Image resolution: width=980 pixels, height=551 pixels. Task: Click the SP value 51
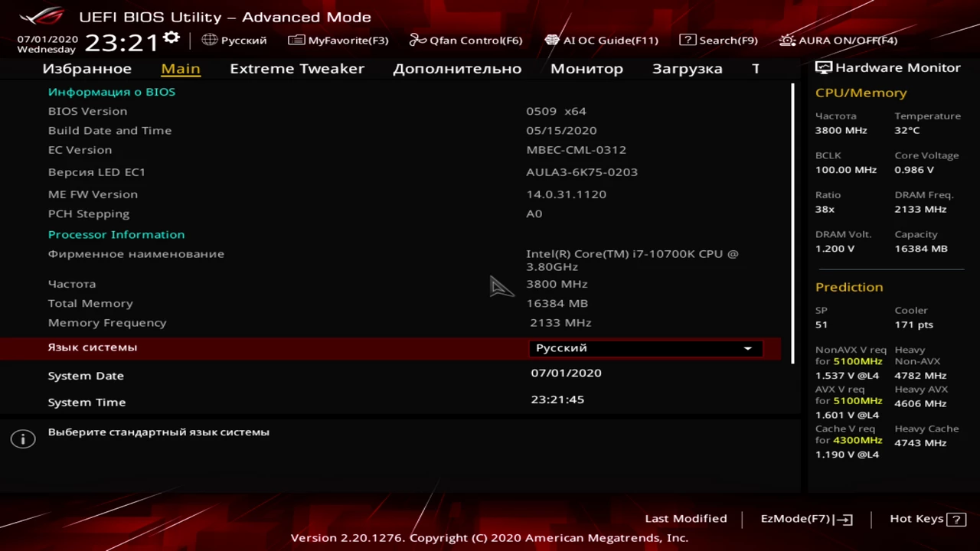(822, 325)
